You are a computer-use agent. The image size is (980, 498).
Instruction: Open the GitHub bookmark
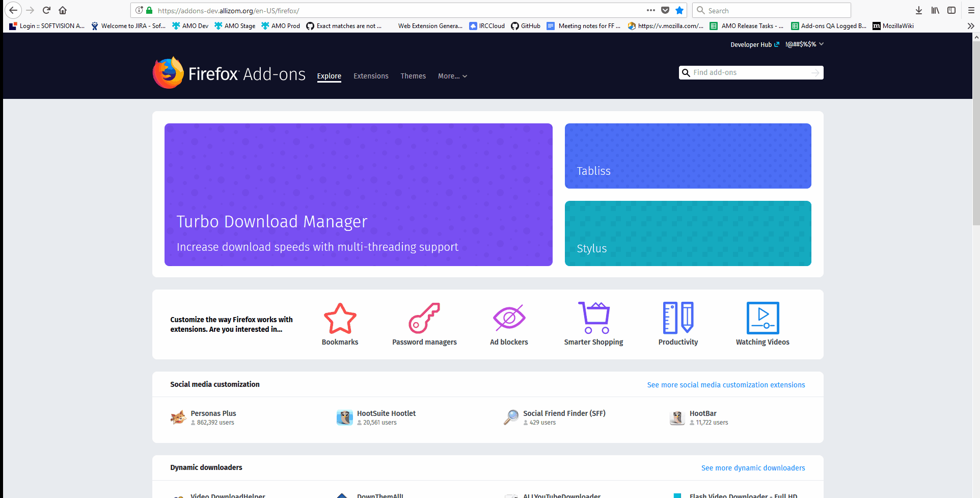(x=526, y=26)
